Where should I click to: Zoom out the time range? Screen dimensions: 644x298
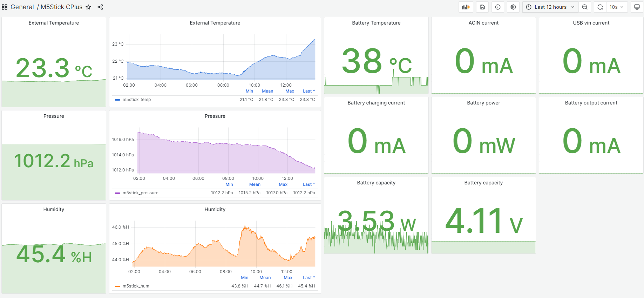(585, 7)
